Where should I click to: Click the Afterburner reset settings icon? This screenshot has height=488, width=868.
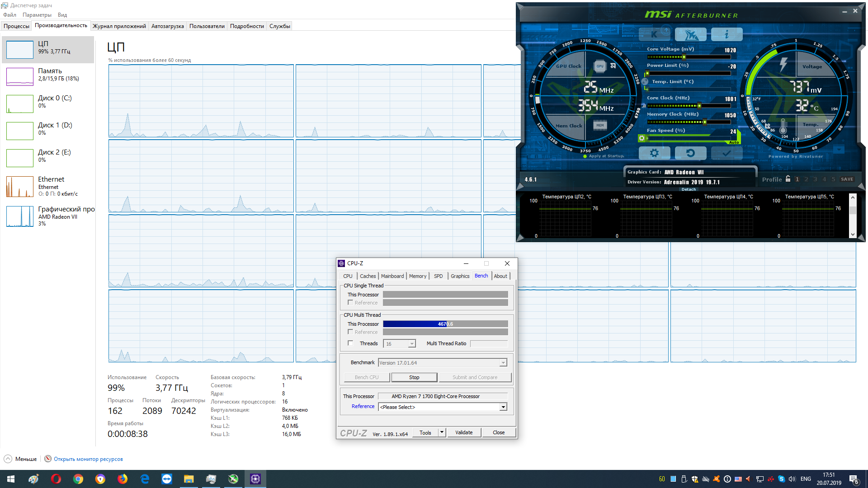click(x=690, y=153)
